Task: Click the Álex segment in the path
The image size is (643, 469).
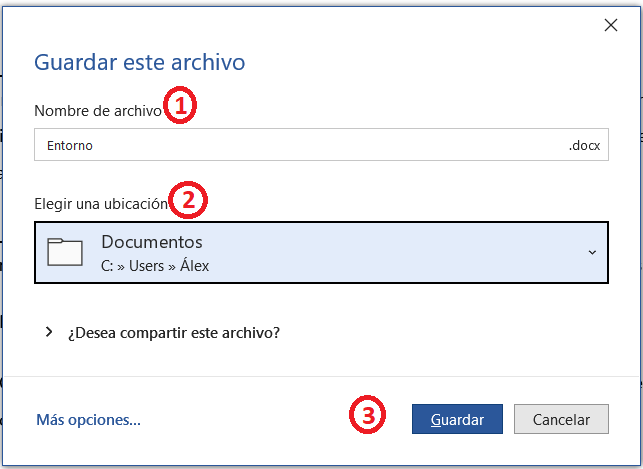Action: (x=195, y=265)
